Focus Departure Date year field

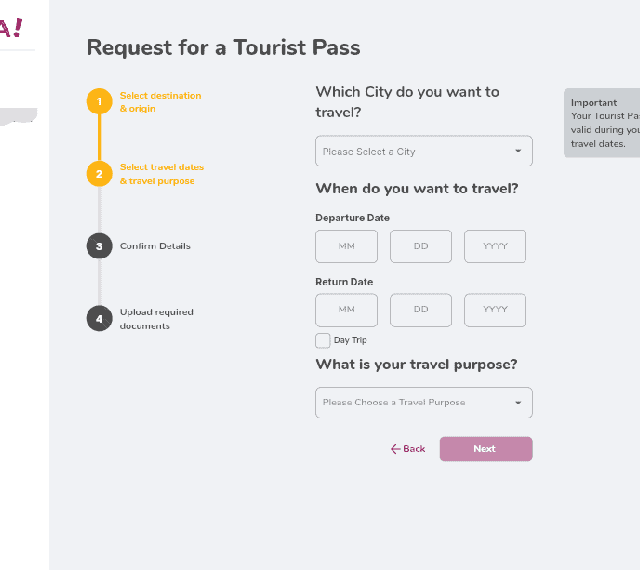[x=495, y=246]
